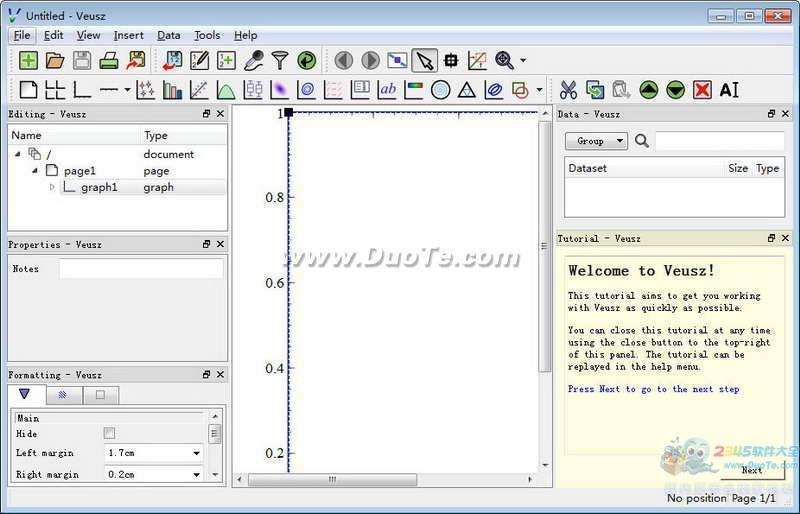Capture remote data microphone icon

(253, 61)
